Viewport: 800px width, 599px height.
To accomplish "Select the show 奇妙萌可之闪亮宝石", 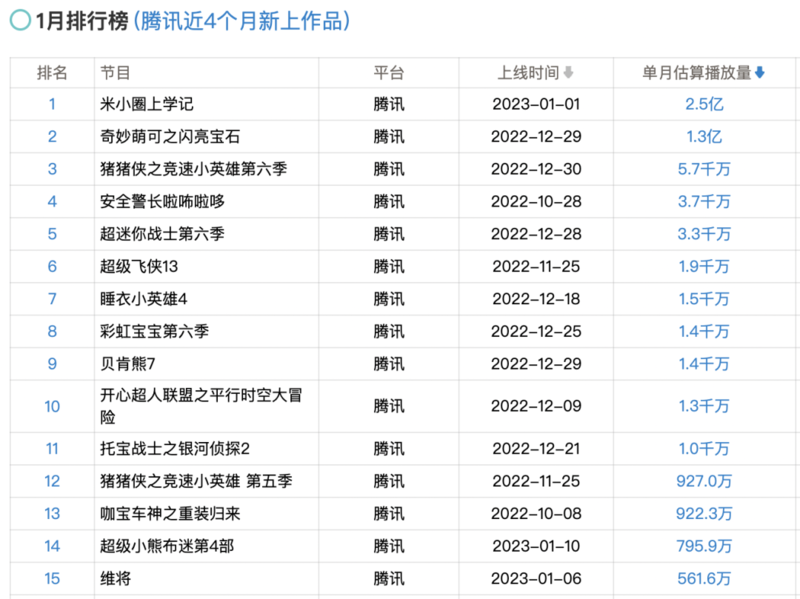I will [170, 137].
